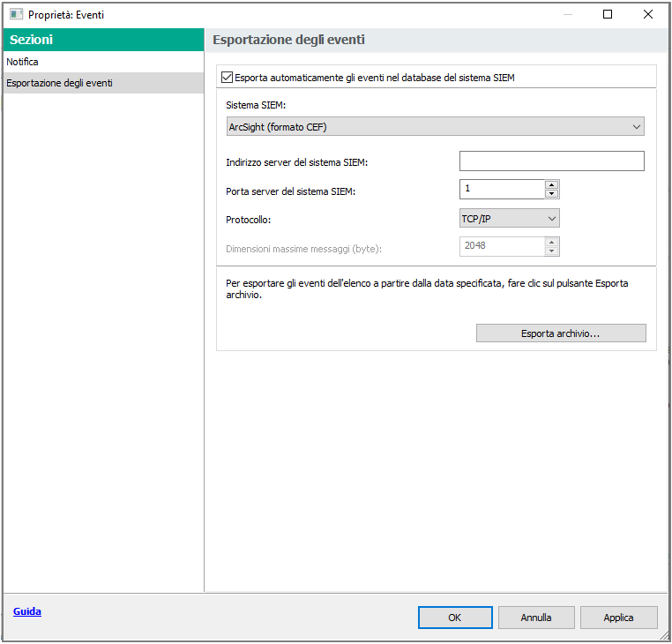Viewport: 672px width, 644px height.
Task: Uncheck automatic export of events to SIEM
Action: pyautogui.click(x=228, y=78)
